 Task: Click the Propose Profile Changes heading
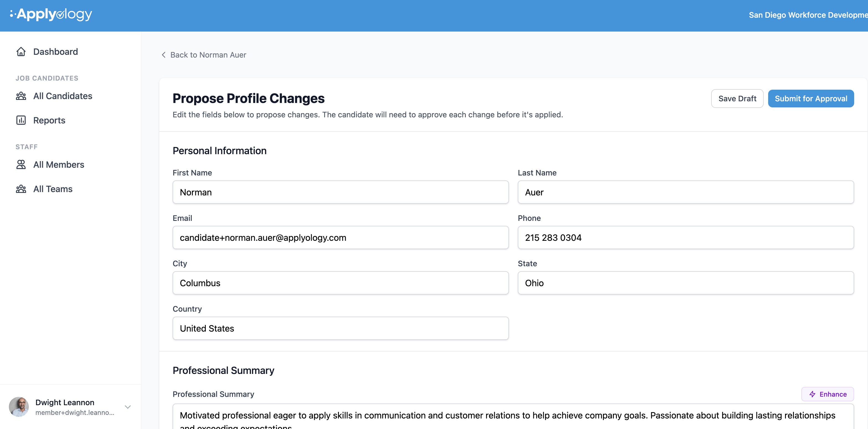coord(249,99)
